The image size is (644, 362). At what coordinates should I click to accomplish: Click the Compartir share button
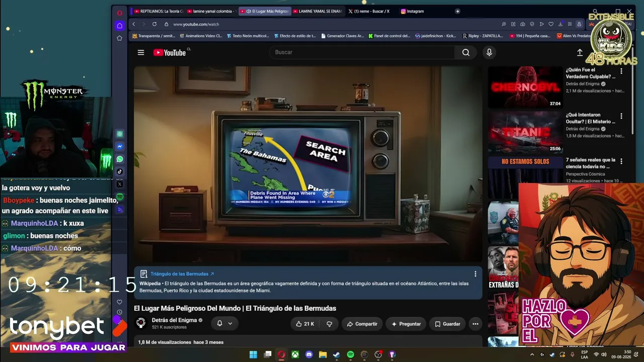[x=362, y=324]
